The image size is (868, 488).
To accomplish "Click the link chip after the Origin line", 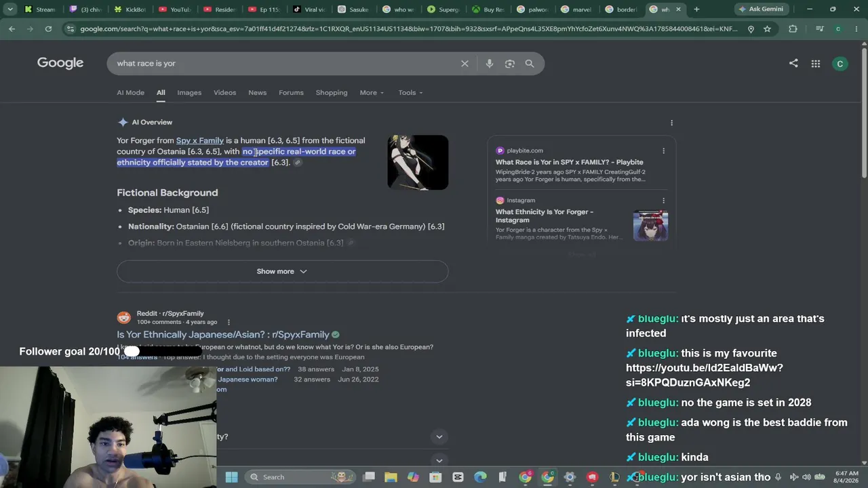I will coord(351,243).
